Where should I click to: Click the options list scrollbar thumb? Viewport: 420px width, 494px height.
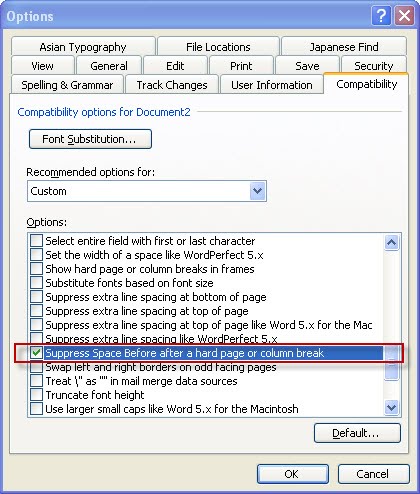pyautogui.click(x=391, y=363)
